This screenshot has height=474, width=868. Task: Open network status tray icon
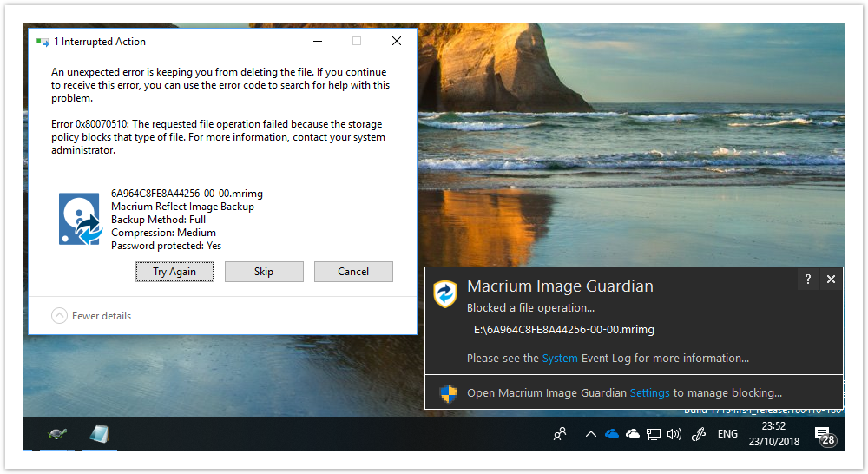[x=654, y=435]
